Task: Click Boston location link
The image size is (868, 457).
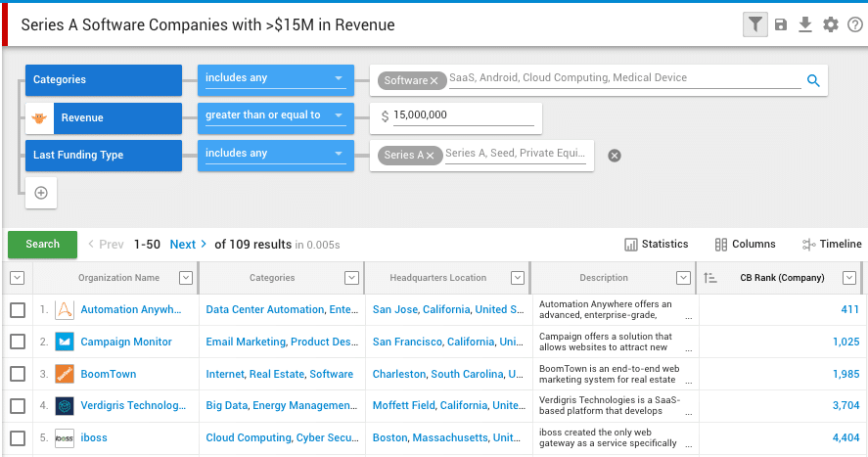Action: pyautogui.click(x=390, y=437)
